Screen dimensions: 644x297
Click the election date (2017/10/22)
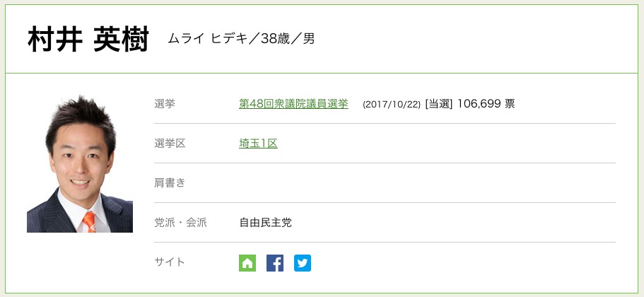click(x=391, y=105)
